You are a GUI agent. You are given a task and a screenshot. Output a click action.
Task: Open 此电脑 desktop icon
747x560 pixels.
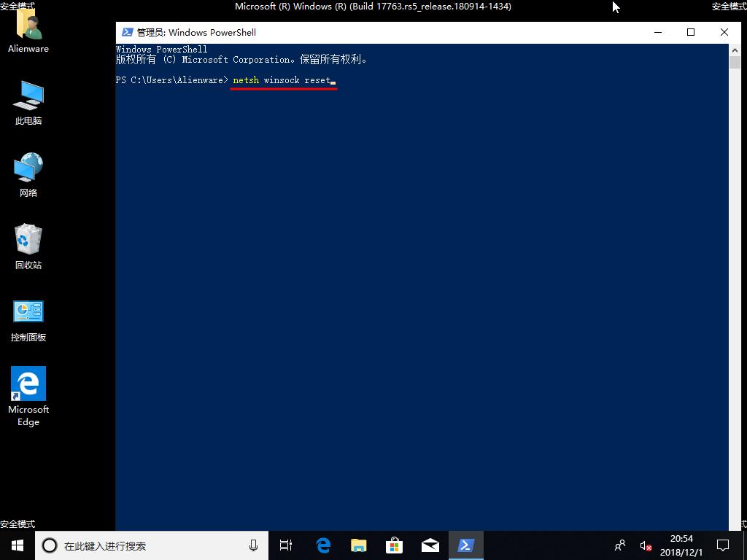28,102
